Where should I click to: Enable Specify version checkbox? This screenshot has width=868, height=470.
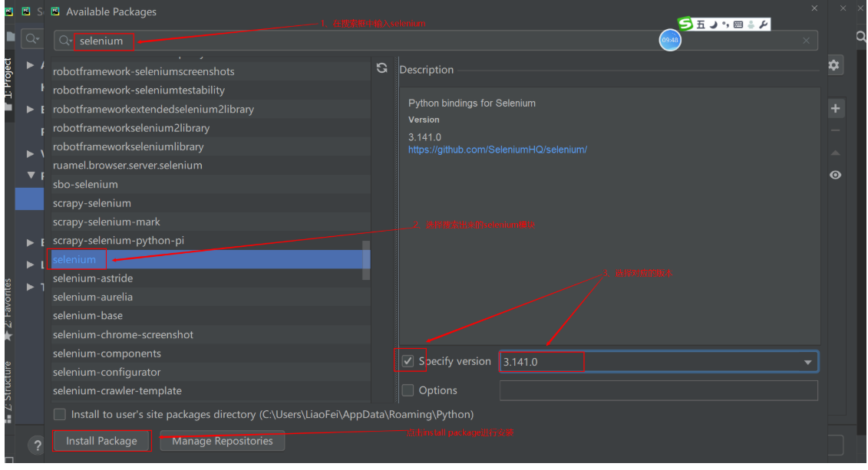coord(408,361)
